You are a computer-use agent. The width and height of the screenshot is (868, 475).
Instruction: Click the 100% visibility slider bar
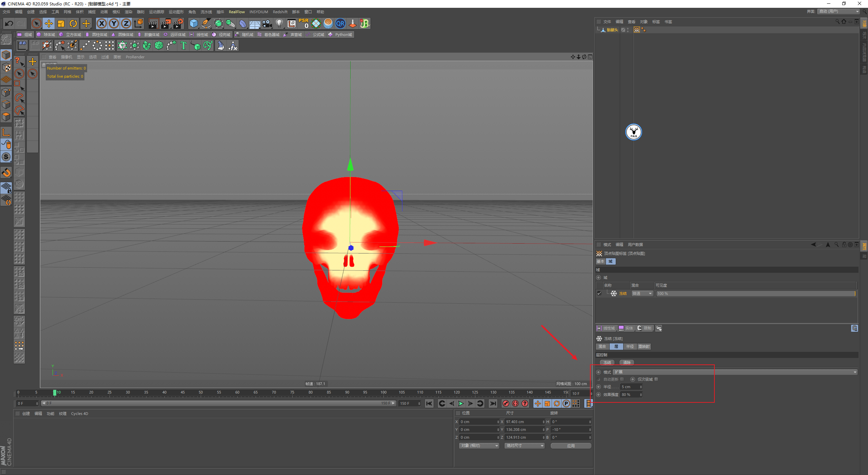point(755,293)
